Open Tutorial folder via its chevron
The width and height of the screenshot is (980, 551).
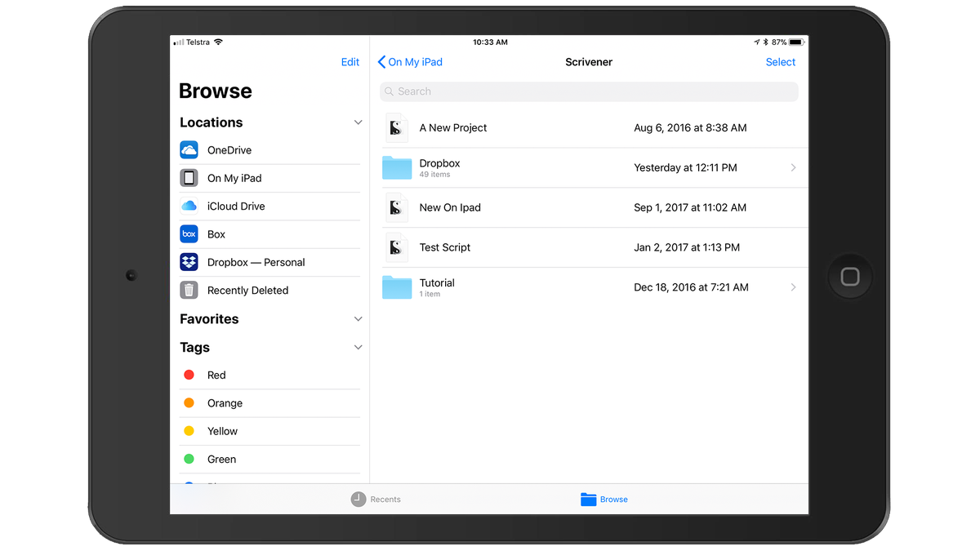[x=793, y=287]
